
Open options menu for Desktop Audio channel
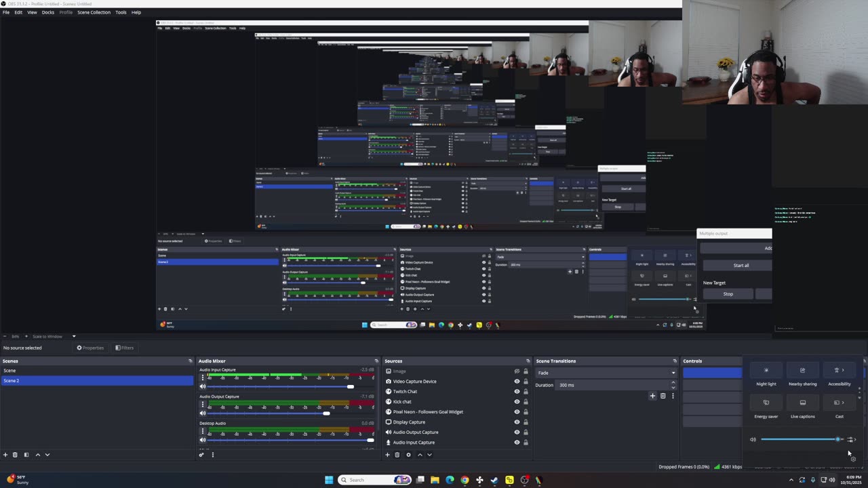coord(202,431)
